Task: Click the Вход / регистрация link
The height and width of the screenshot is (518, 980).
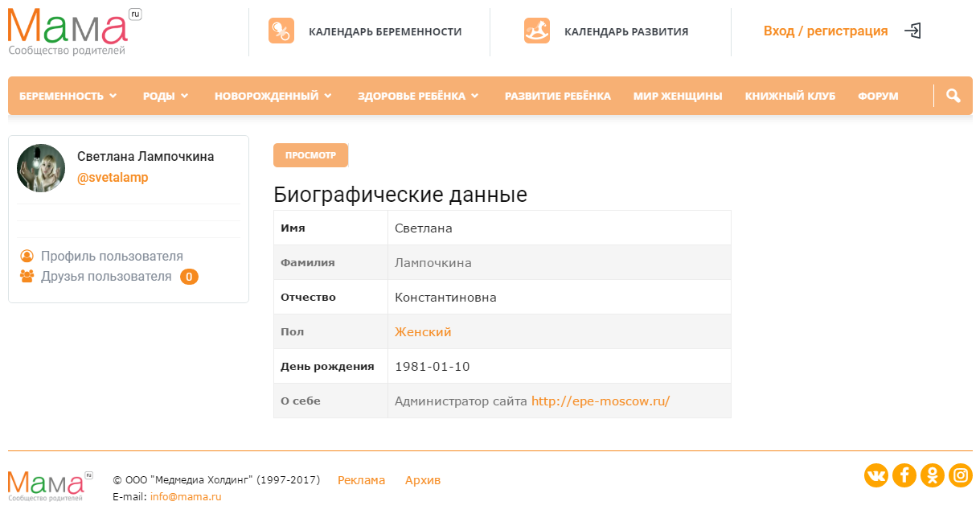Action: pos(826,31)
